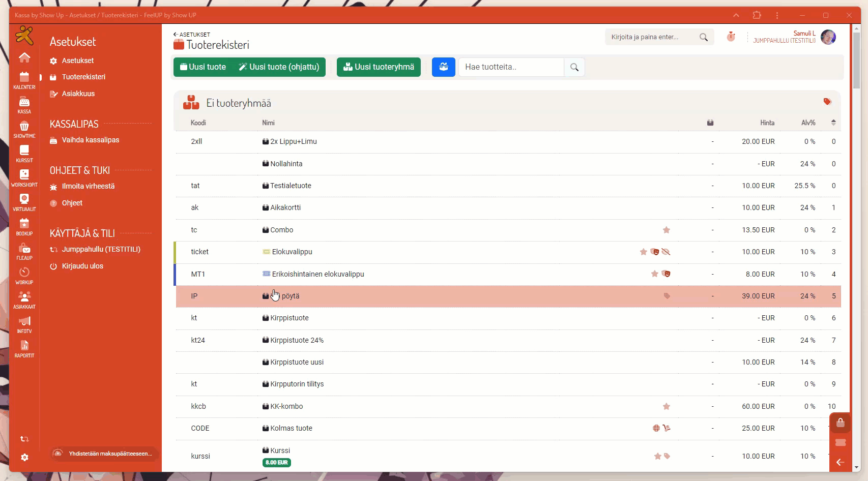Click the Uusi tuote button
This screenshot has height=481, width=868.
202,67
